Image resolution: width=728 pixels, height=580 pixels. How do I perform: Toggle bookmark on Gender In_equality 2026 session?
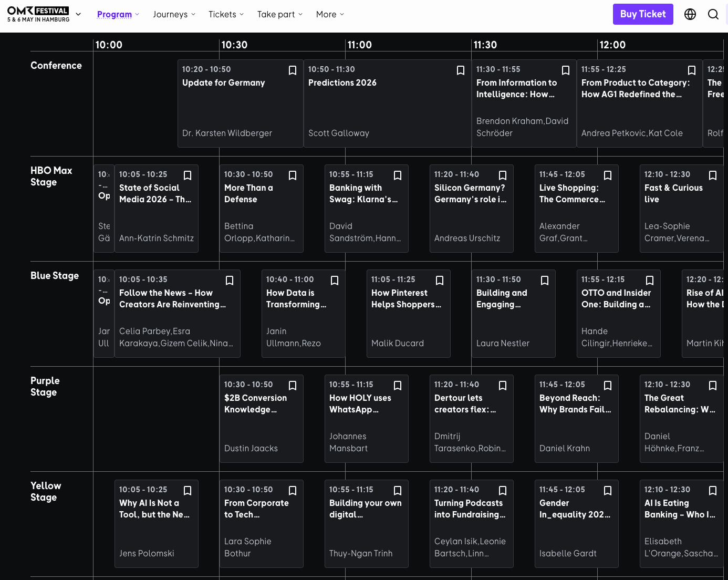[x=608, y=490]
